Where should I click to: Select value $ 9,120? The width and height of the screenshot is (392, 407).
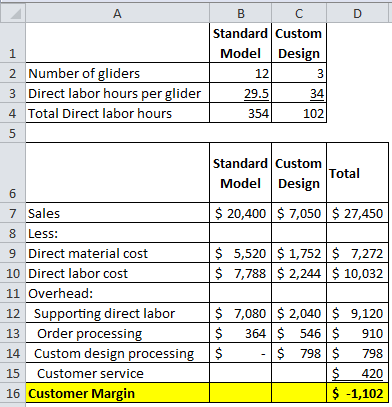click(x=357, y=313)
